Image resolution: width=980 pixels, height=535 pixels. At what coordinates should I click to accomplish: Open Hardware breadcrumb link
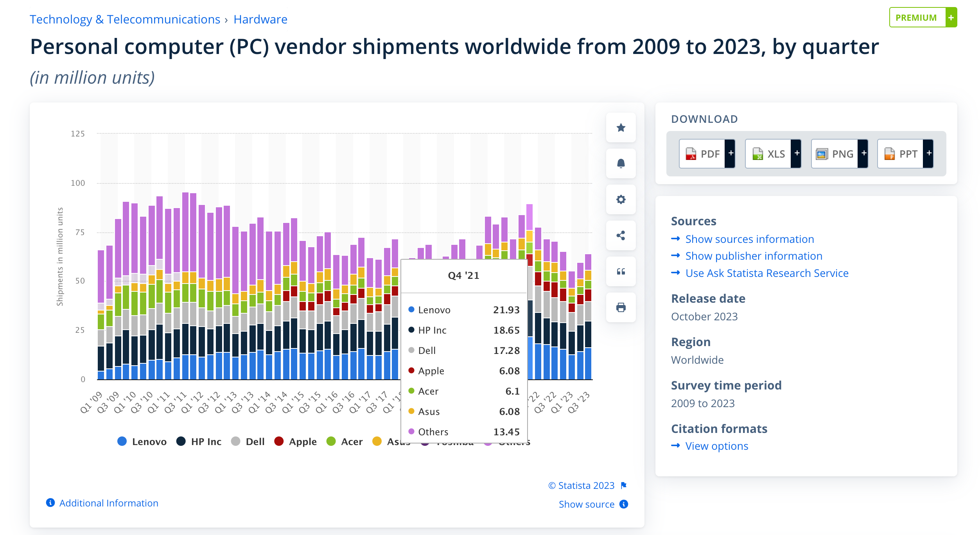coord(260,19)
